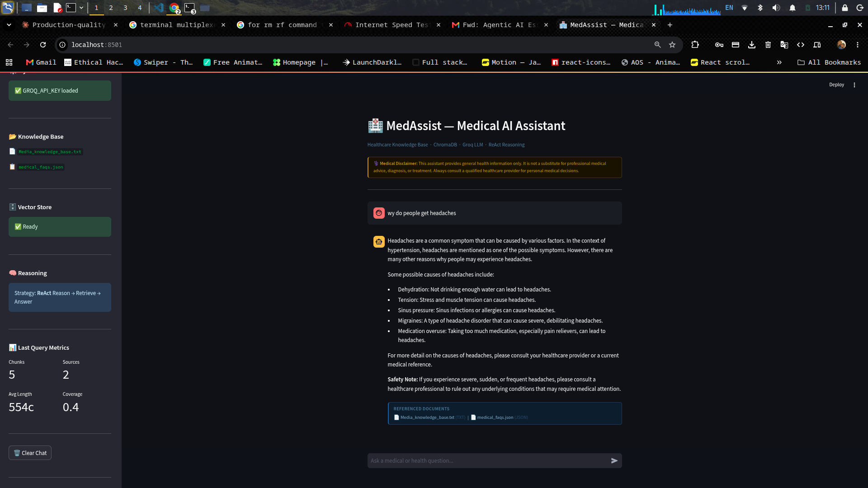
Task: Open the apps grid icon in bookmarks bar
Action: (9, 62)
